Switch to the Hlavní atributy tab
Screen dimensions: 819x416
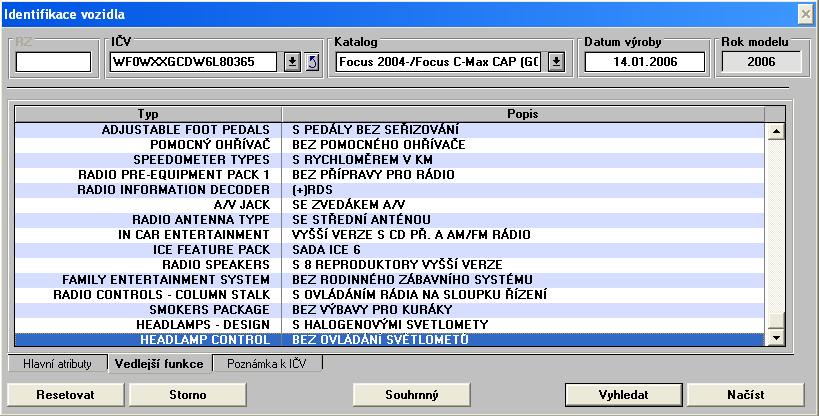point(57,364)
